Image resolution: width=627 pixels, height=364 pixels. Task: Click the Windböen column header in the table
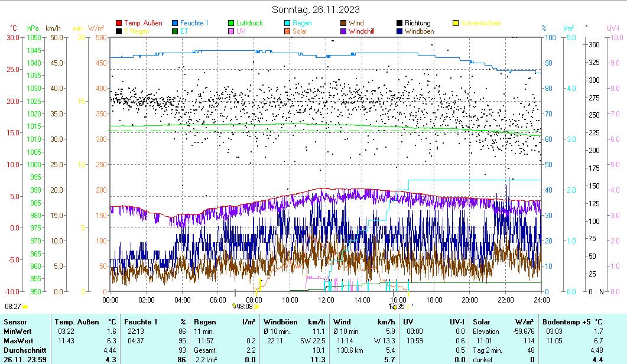pyautogui.click(x=280, y=322)
